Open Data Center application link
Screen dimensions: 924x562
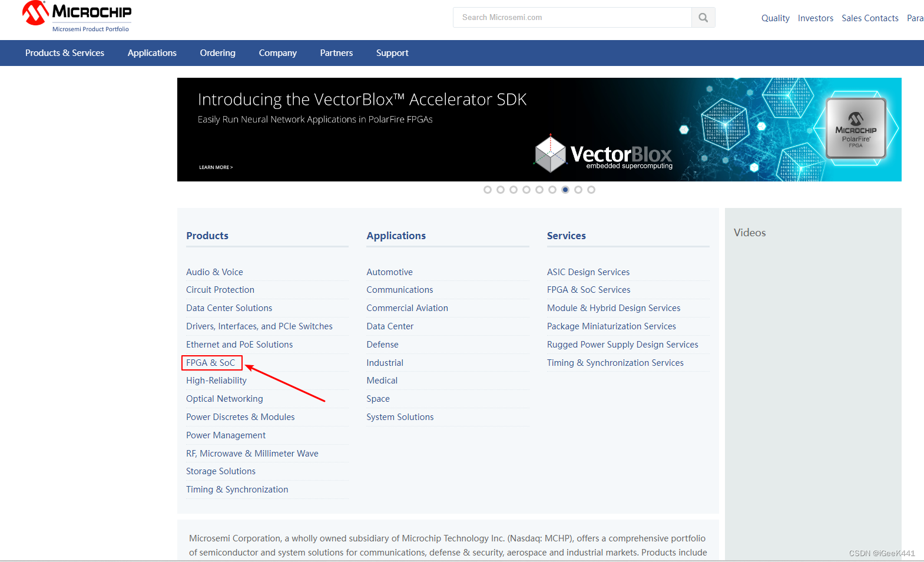tap(390, 326)
